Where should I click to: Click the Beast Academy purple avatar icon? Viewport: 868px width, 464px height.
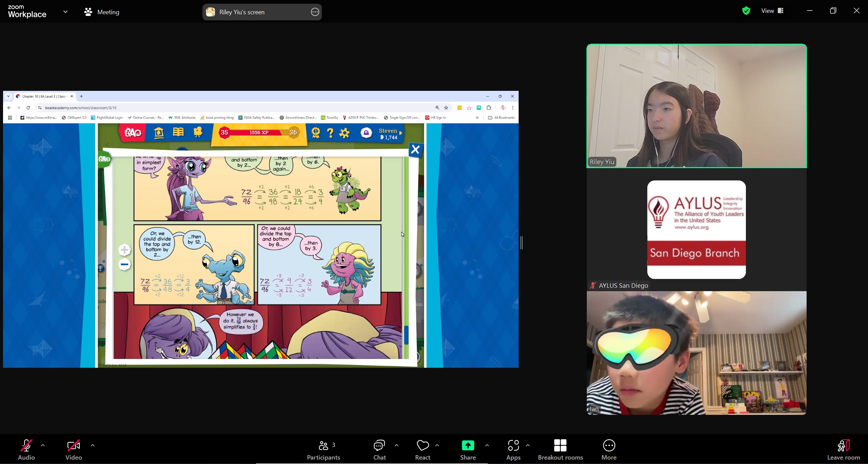click(366, 133)
